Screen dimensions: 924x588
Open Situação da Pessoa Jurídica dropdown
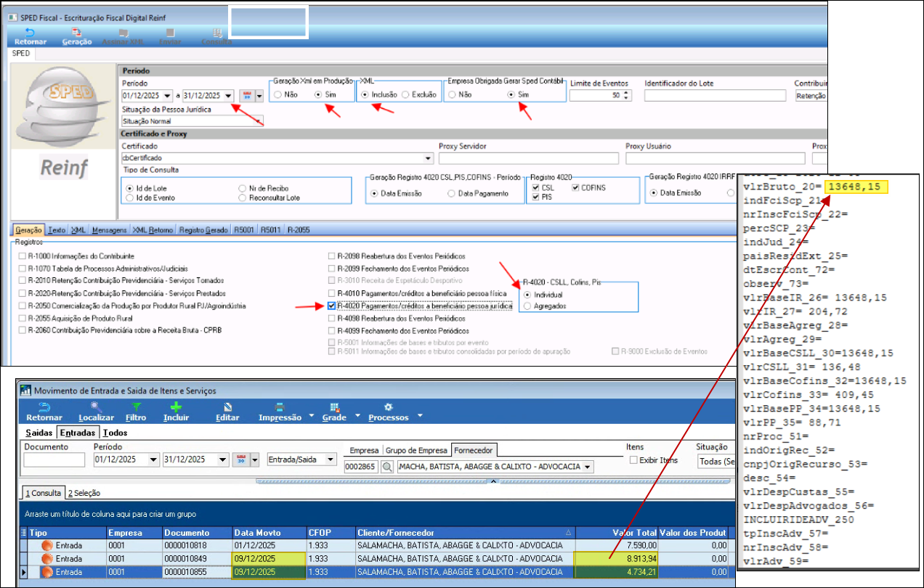[x=258, y=121]
